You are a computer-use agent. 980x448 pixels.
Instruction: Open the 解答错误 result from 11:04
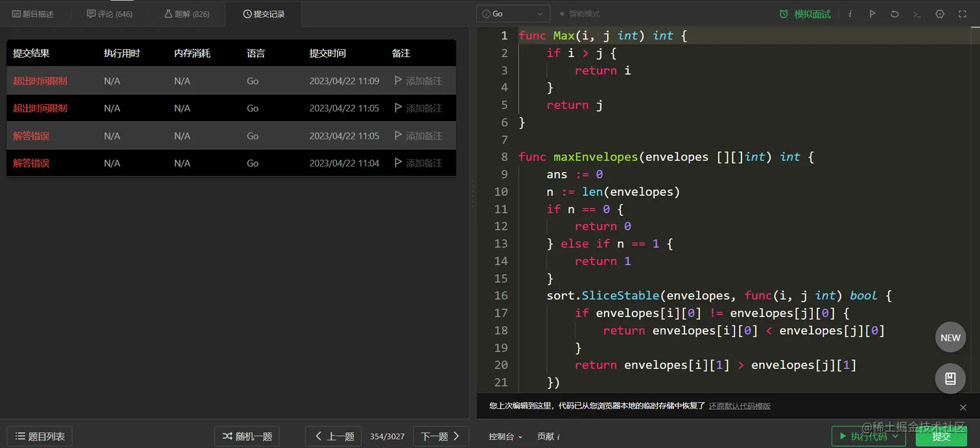tap(31, 163)
